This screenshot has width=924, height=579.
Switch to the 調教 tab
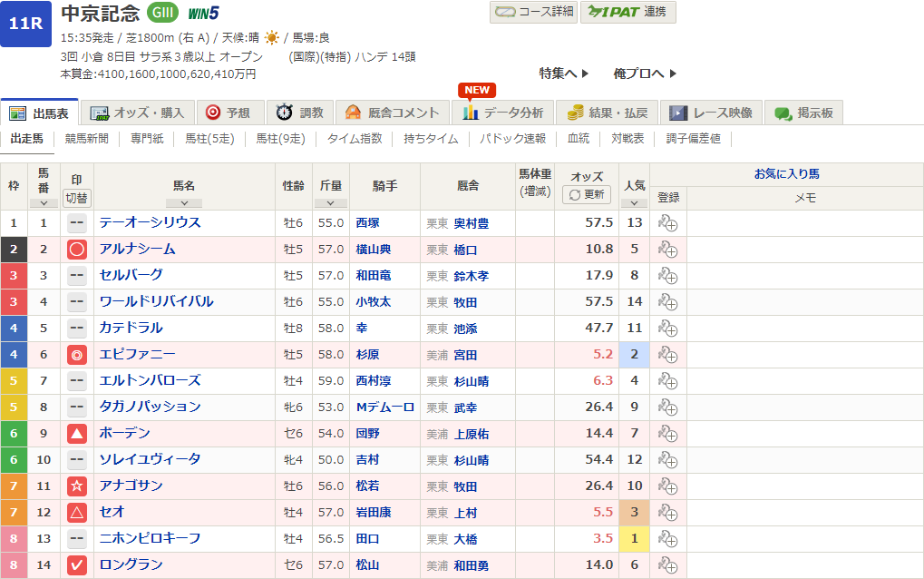pos(300,113)
